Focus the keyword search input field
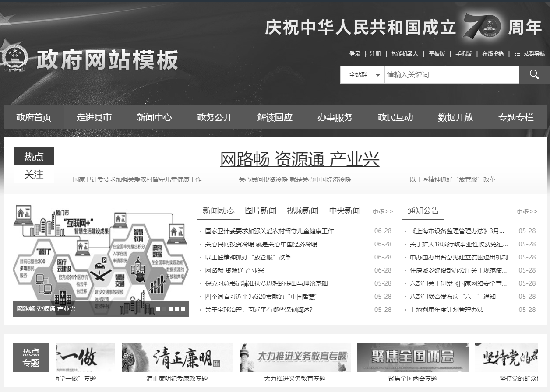 coord(451,75)
